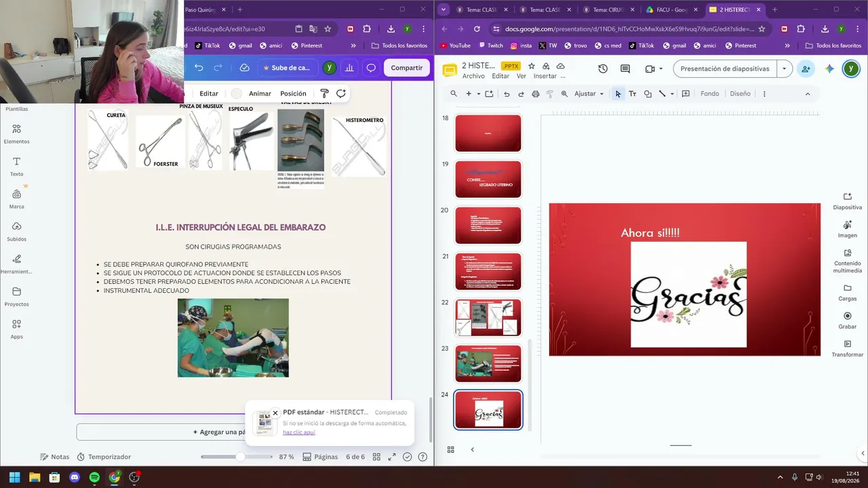
Task: Open Herramientas drawing panel in Canva
Action: click(x=16, y=264)
